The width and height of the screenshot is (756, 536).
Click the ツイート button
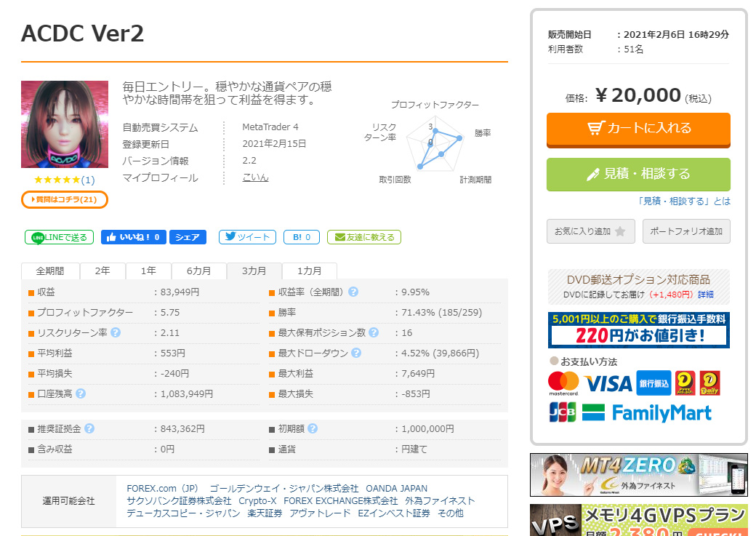click(247, 237)
